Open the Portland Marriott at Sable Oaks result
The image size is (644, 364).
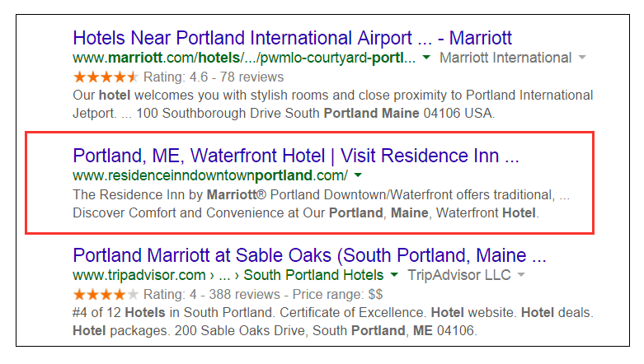point(309,255)
